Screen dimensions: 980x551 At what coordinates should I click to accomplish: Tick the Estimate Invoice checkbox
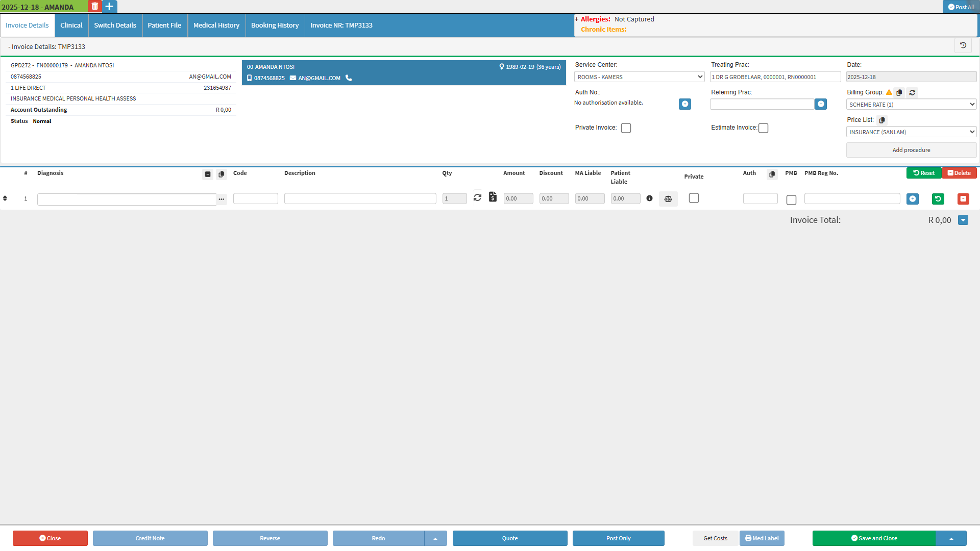pos(763,128)
